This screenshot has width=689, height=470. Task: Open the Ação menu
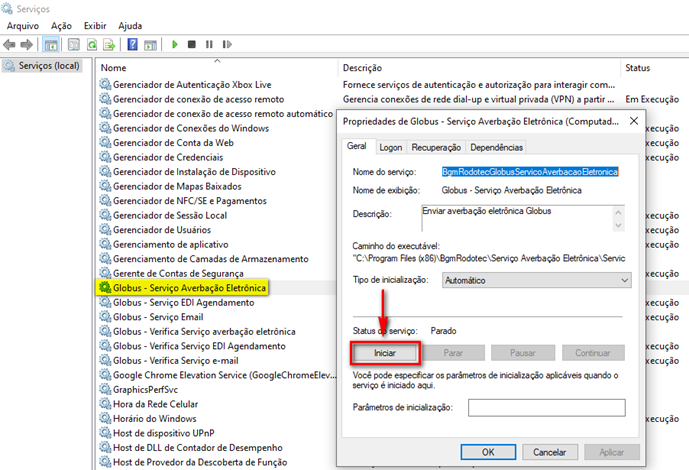tap(61, 26)
